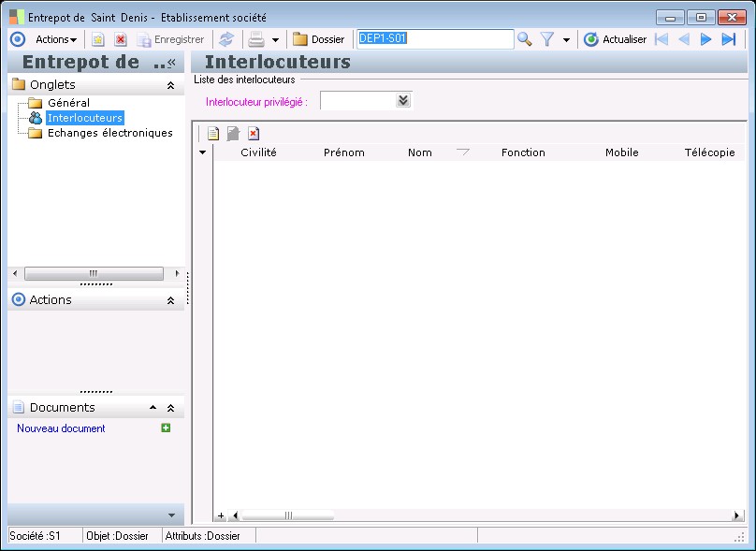Click left arrow of sidebar horizontal scrollbar
This screenshot has height=551, width=756.
(x=15, y=273)
